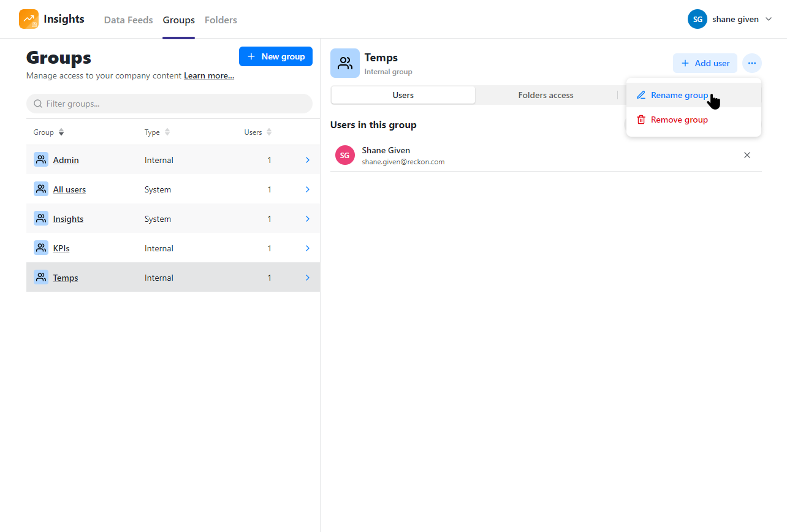Select Rename group from the menu
The image size is (787, 532).
tap(679, 95)
